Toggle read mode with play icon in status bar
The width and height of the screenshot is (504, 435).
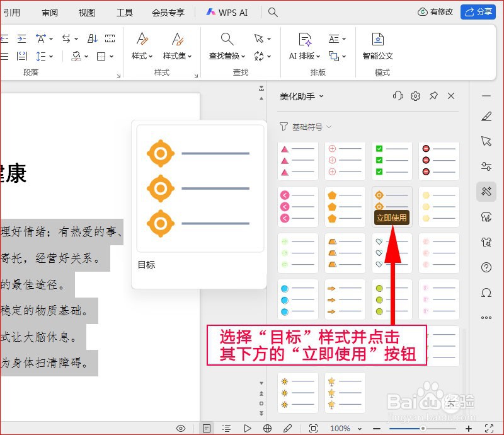click(248, 427)
